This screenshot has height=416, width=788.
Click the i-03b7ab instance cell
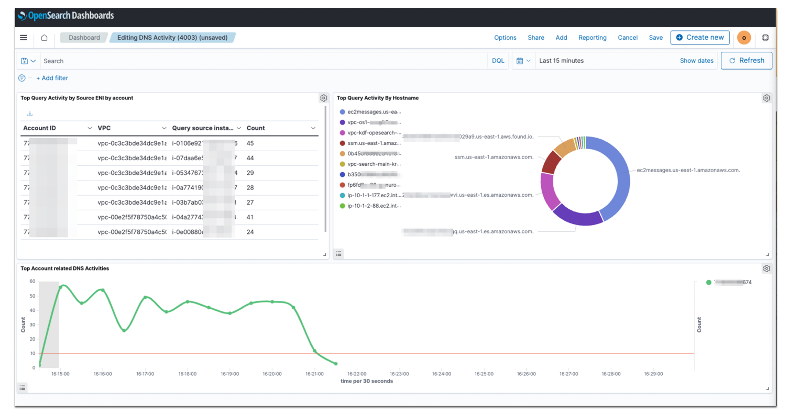[x=205, y=202]
